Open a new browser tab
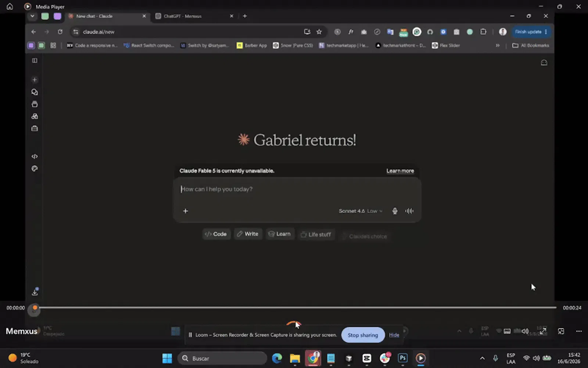Image resolution: width=588 pixels, height=368 pixels. coord(245,16)
